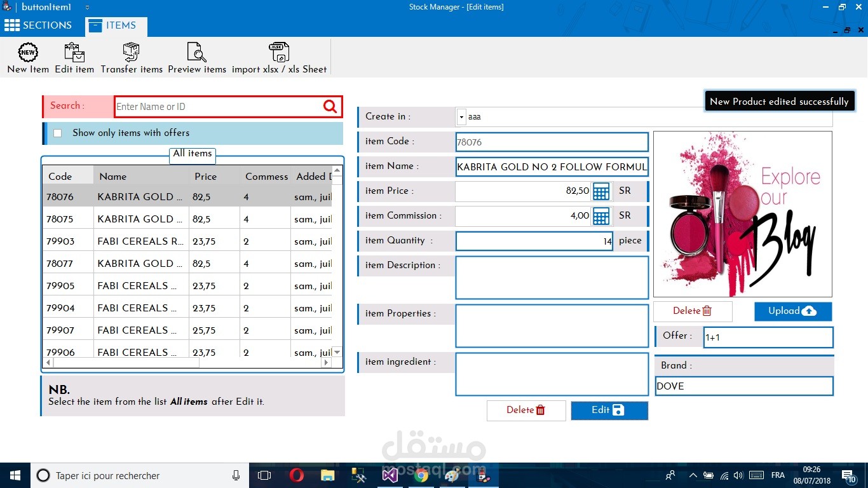Enable Show only items with offers
This screenshot has width=868, height=488.
[58, 133]
